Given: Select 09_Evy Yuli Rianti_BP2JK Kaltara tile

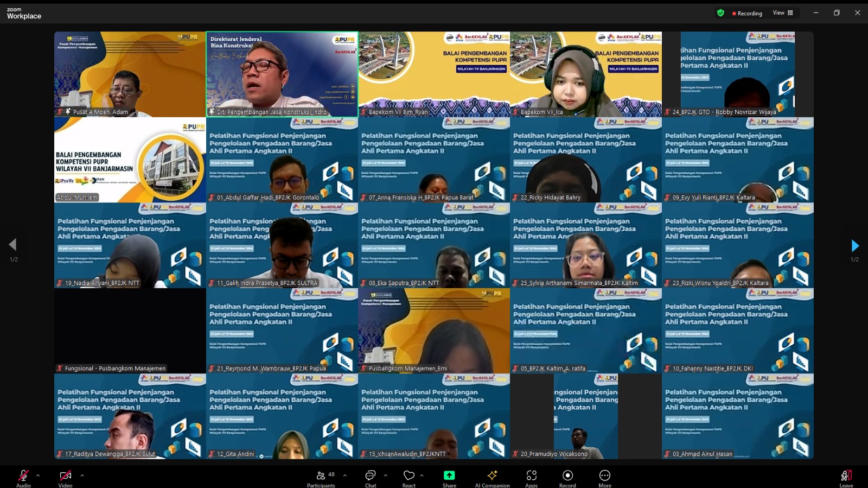Looking at the screenshot, I should [738, 160].
